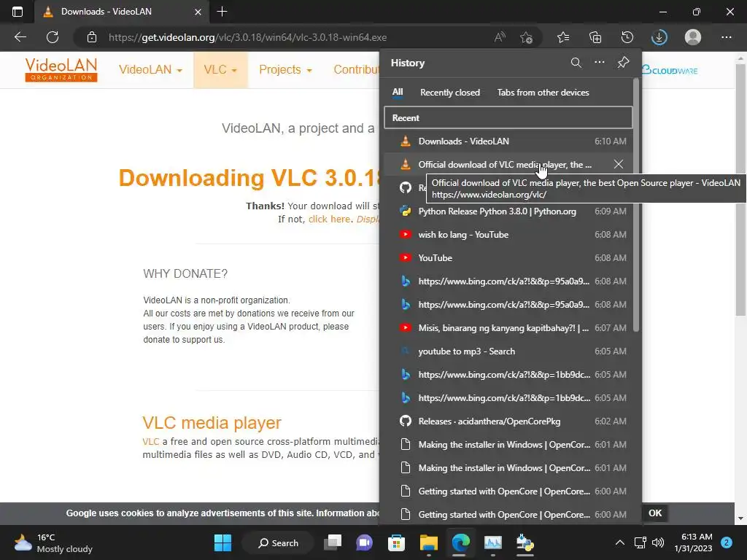Open the Collections icon
Image resolution: width=747 pixels, height=560 pixels.
pyautogui.click(x=595, y=37)
